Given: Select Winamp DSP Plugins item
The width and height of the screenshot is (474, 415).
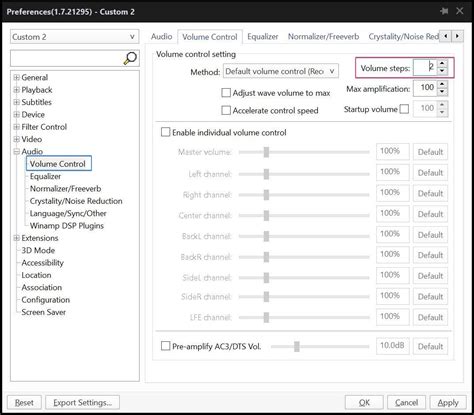Looking at the screenshot, I should [67, 225].
